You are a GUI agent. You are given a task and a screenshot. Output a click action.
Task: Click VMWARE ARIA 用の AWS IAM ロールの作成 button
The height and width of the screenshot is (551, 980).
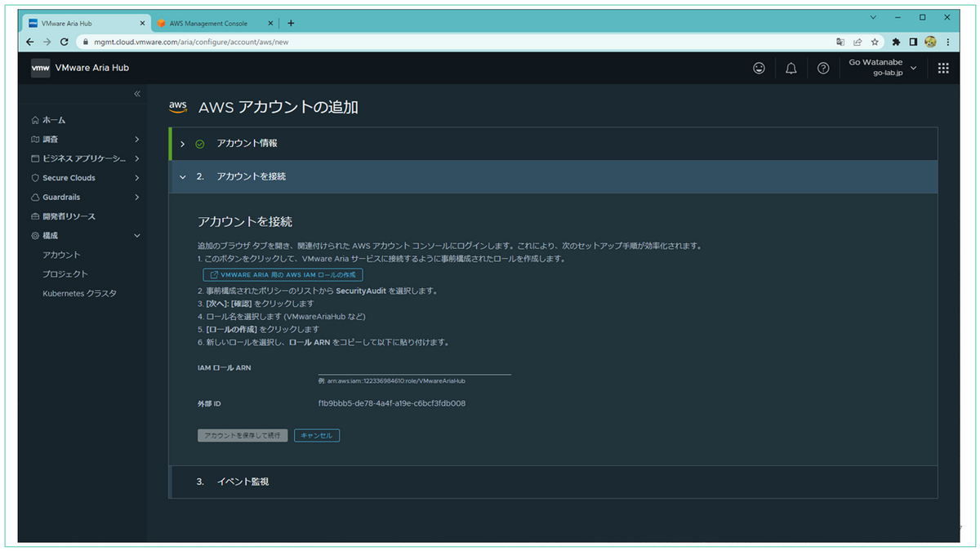[283, 275]
